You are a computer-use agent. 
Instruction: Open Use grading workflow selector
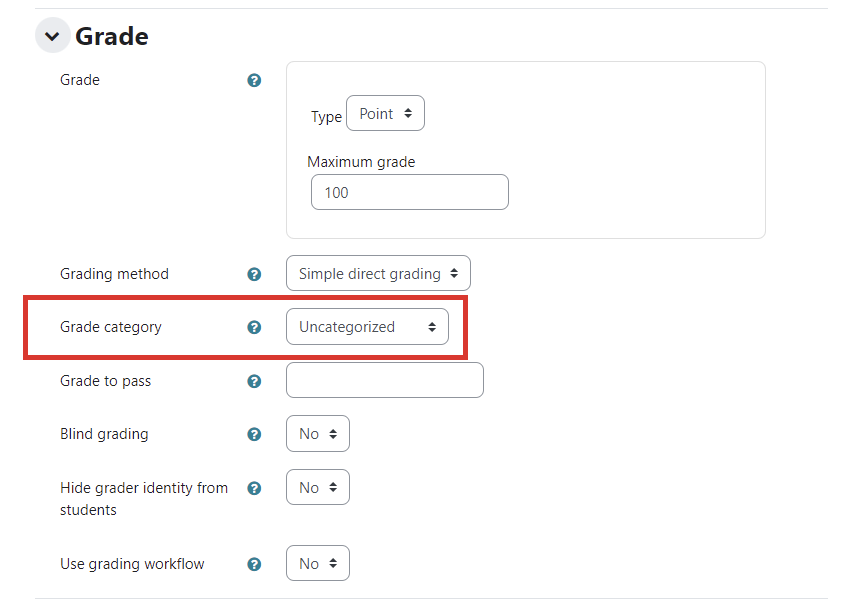tap(318, 564)
